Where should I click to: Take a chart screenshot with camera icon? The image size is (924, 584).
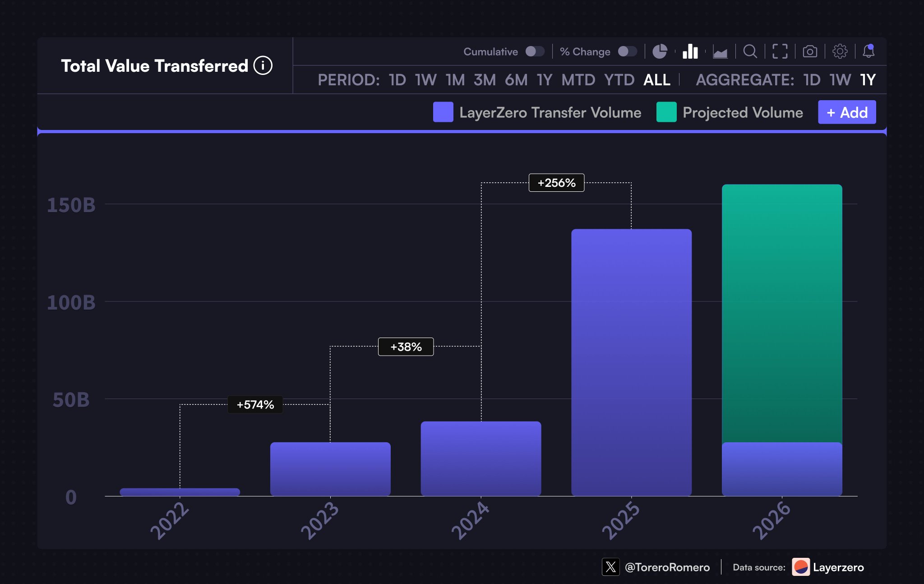coord(810,51)
